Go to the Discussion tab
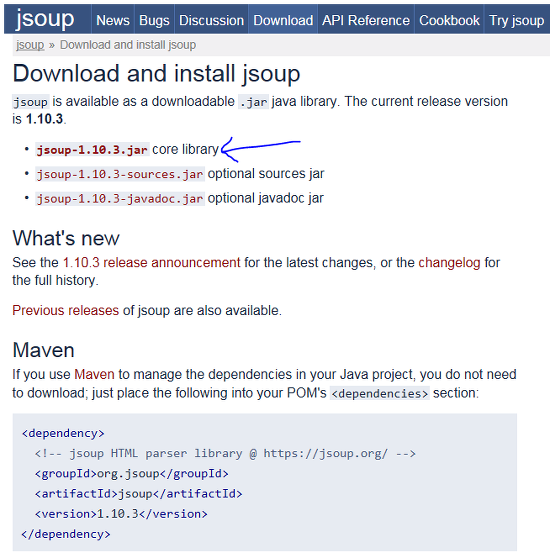550x558 pixels. pyautogui.click(x=211, y=20)
